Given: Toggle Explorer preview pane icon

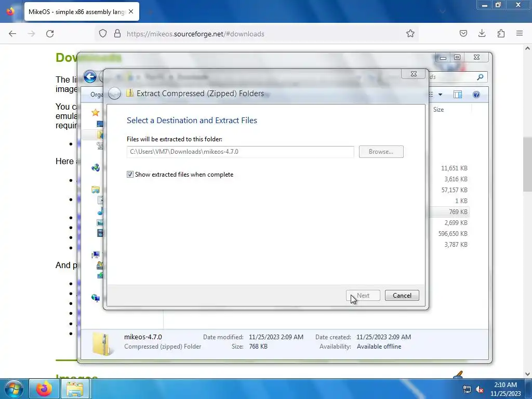Looking at the screenshot, I should point(458,95).
